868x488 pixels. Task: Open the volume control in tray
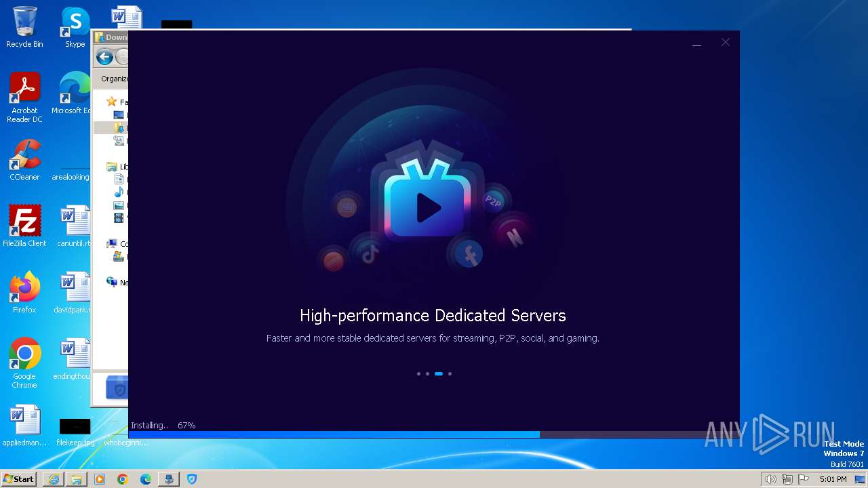(x=770, y=479)
